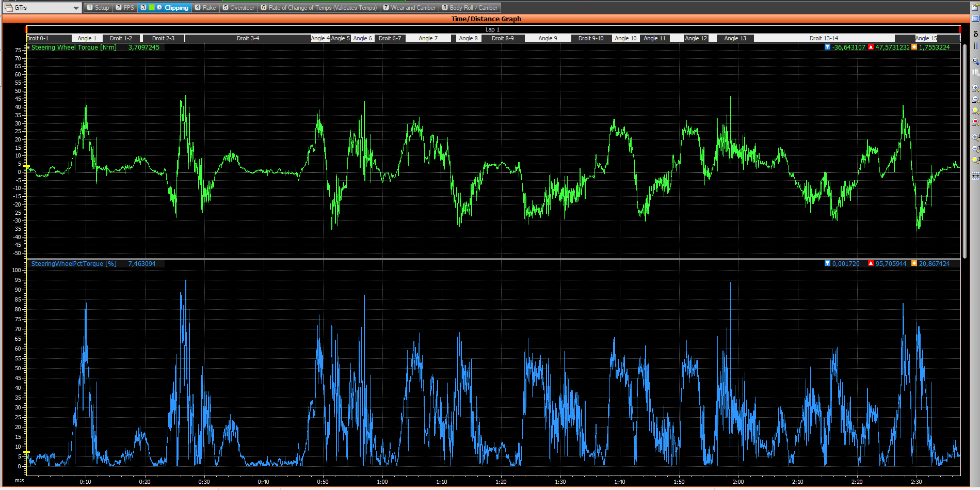Switch to the Rake worksheet tab
The width and height of the screenshot is (980, 490).
point(205,8)
